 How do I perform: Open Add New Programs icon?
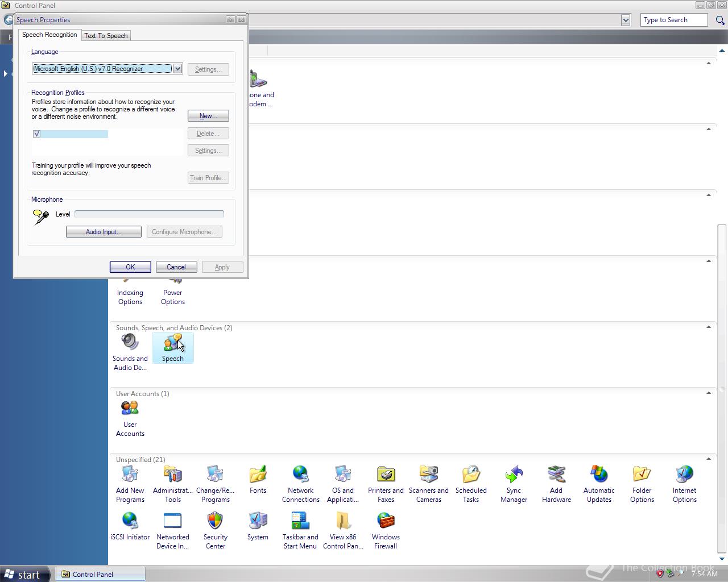pyautogui.click(x=130, y=484)
